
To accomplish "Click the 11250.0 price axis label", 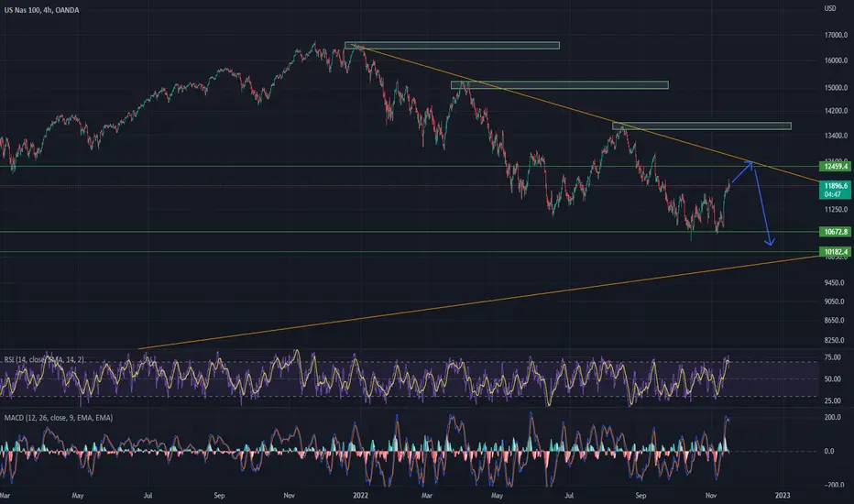I will (836, 209).
